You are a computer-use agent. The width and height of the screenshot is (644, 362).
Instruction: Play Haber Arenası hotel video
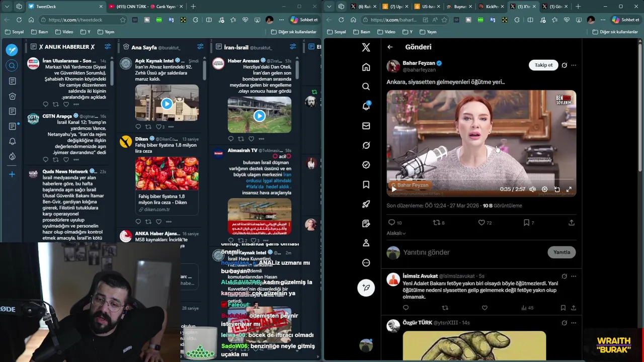click(x=259, y=116)
